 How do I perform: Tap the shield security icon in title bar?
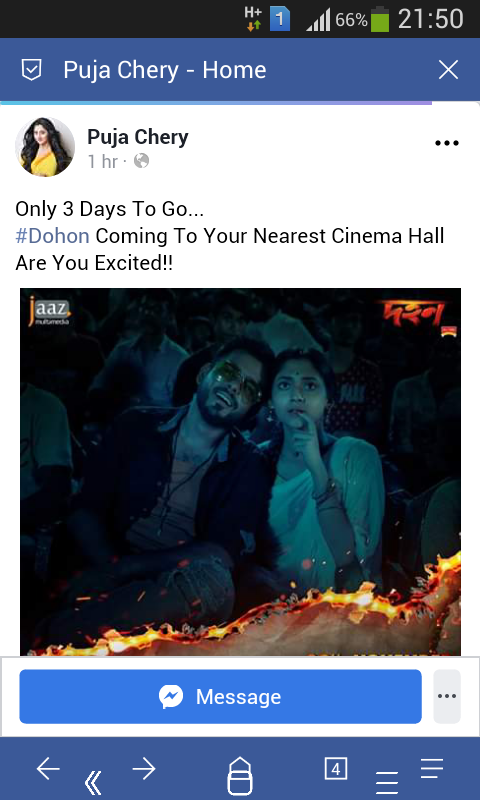pyautogui.click(x=31, y=70)
